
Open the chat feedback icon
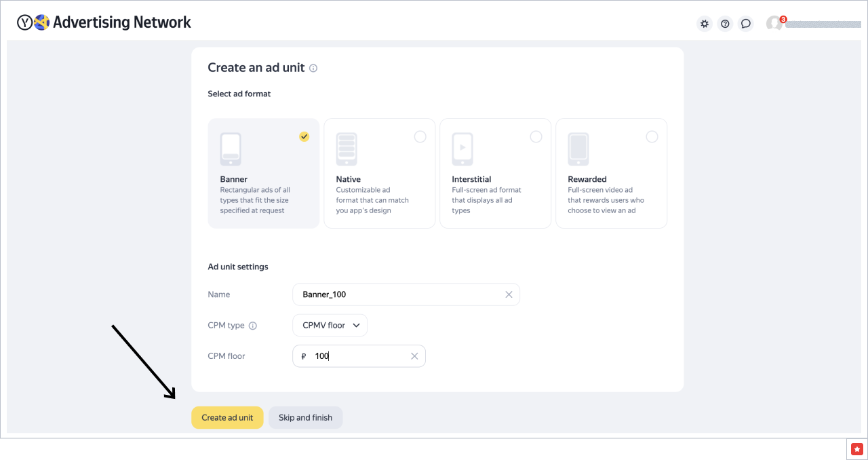746,23
